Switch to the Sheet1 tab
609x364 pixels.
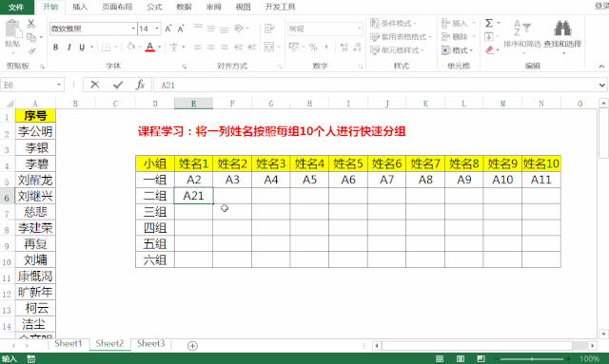(x=68, y=344)
